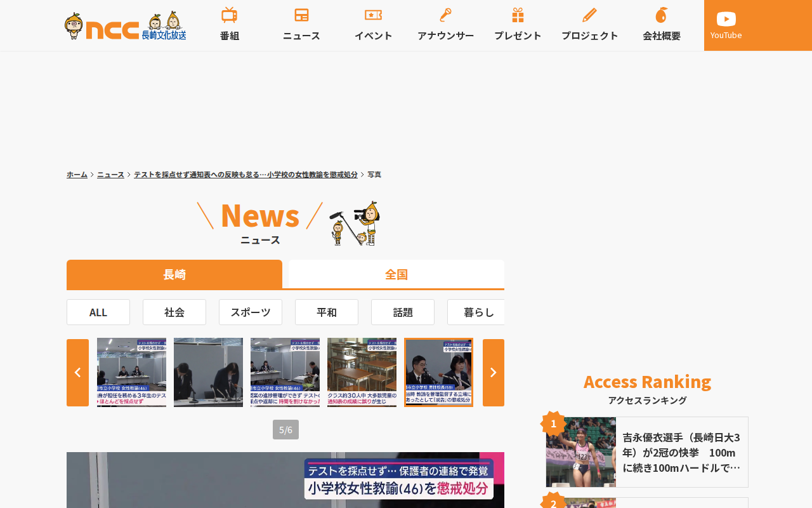
Task: Select the classroom desks photo thumbnail
Action: point(362,373)
